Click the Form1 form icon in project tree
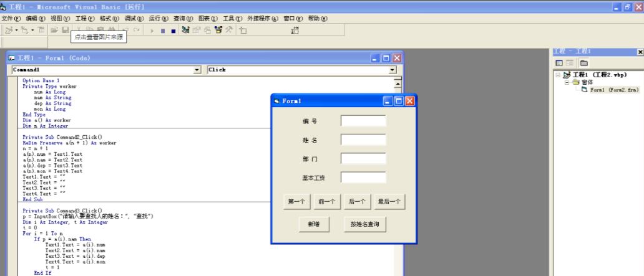 point(584,89)
